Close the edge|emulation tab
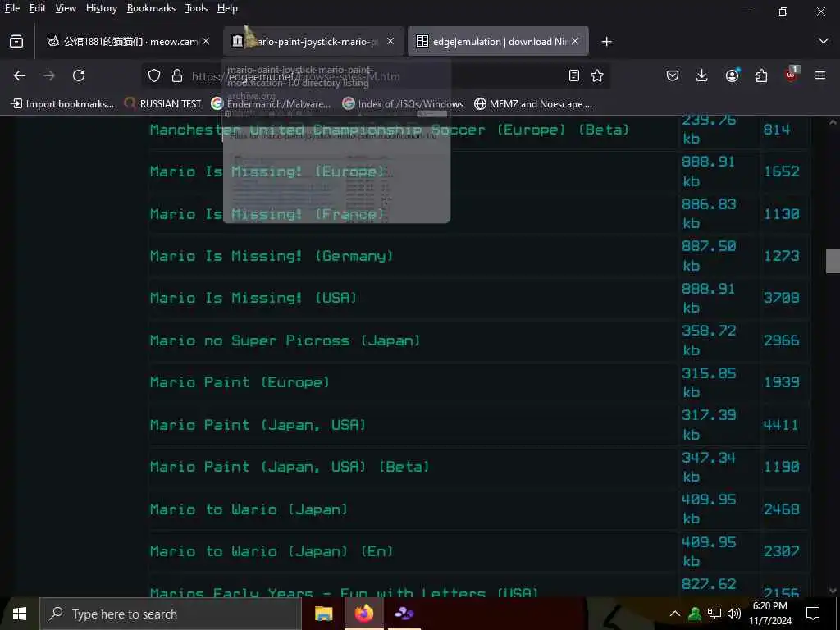840x630 pixels. (x=575, y=41)
